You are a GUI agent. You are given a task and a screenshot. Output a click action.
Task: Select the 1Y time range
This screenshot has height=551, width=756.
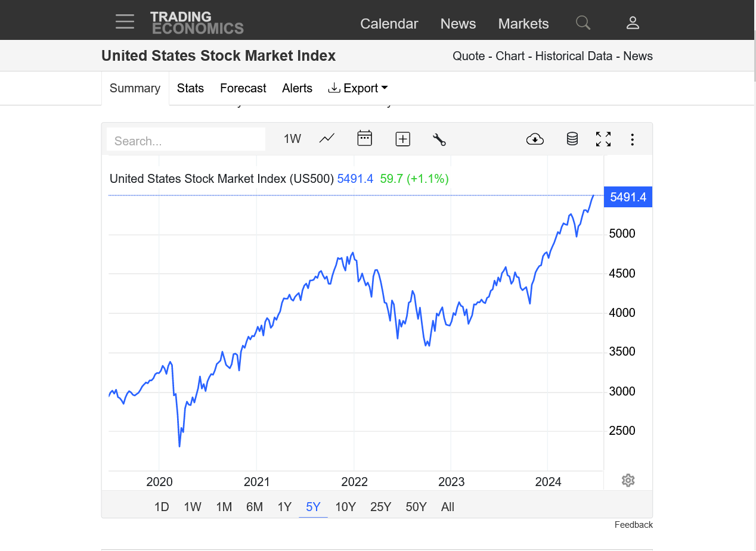point(284,507)
